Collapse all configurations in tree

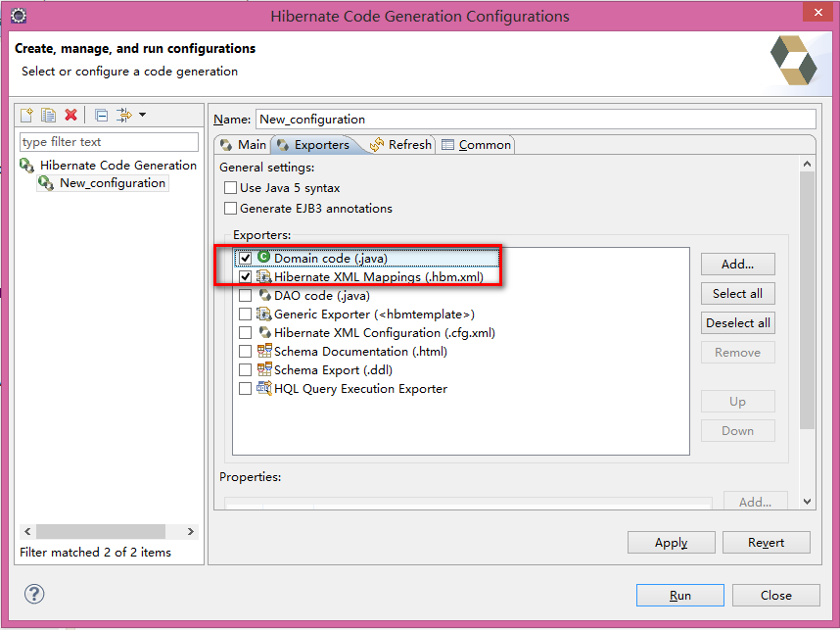pos(101,115)
